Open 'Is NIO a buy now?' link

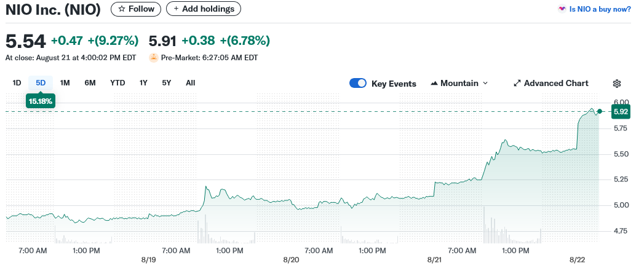click(600, 9)
